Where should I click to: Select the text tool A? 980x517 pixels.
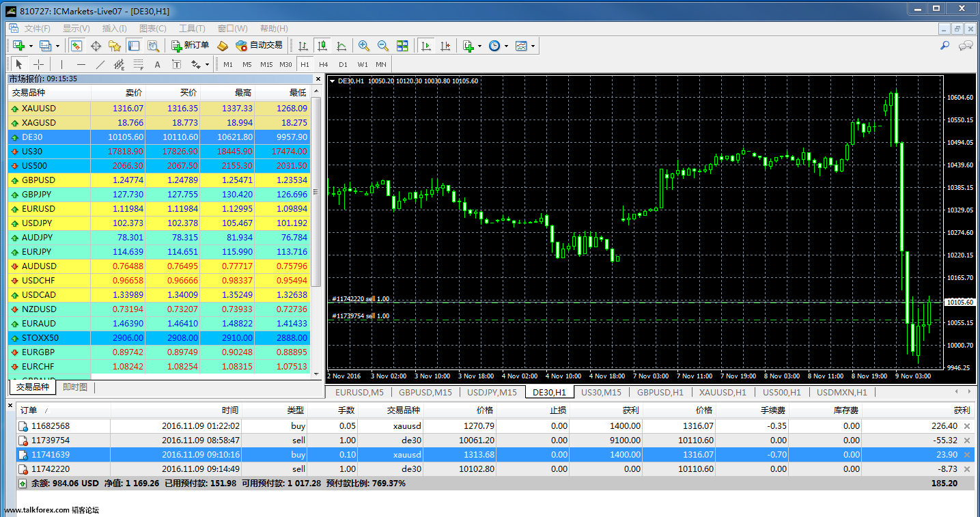tap(157, 64)
